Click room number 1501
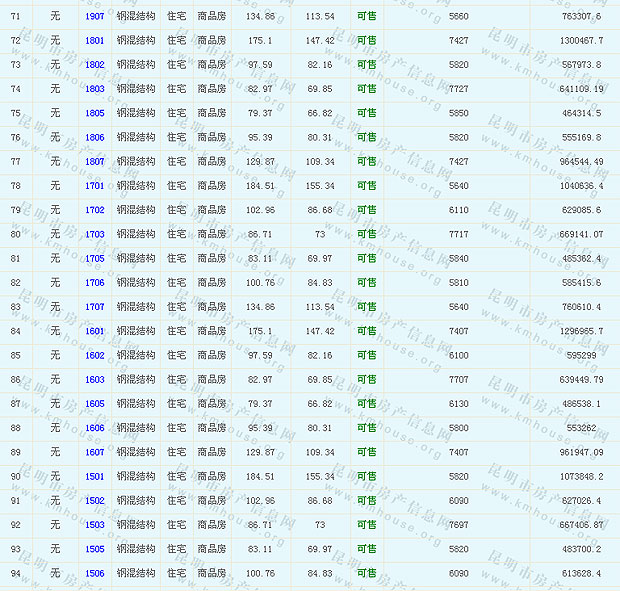The image size is (620, 591). 95,476
